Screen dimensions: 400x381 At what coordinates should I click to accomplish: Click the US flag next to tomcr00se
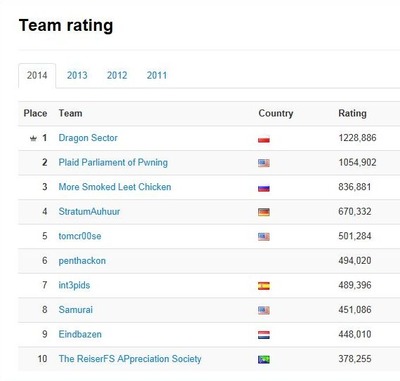click(x=264, y=237)
